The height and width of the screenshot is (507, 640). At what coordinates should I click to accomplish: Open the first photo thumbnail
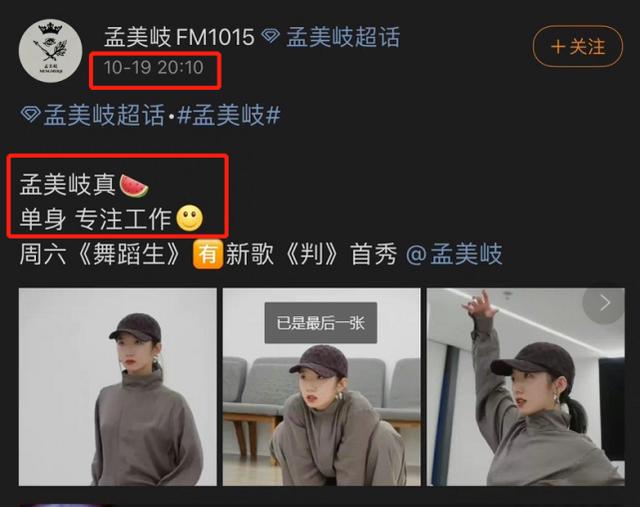coord(118,387)
